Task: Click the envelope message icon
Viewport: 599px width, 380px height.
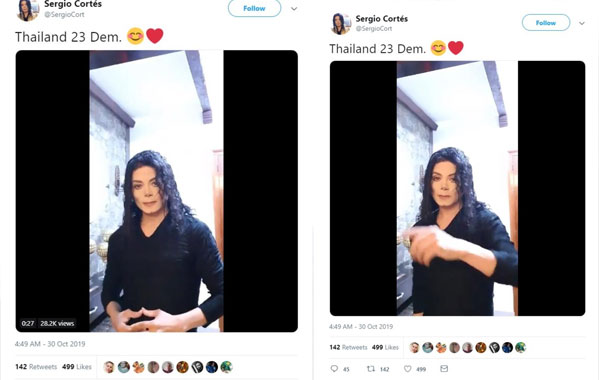Action: click(444, 369)
